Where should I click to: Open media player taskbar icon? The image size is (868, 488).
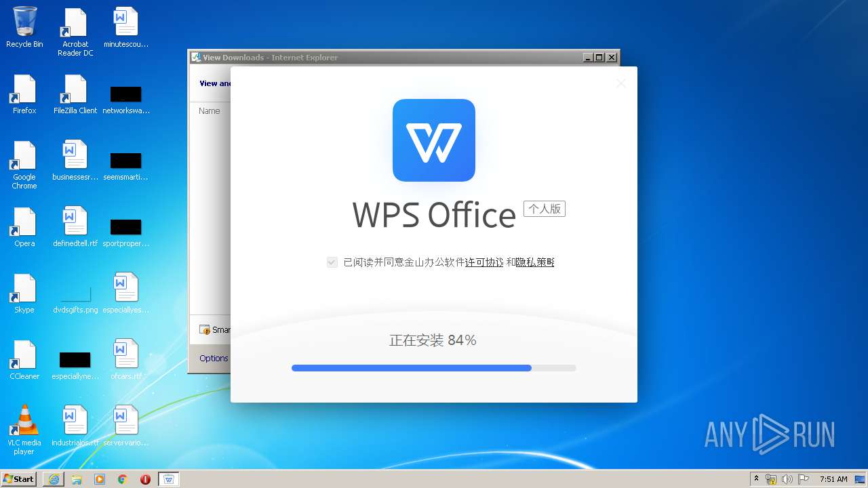[x=100, y=479]
